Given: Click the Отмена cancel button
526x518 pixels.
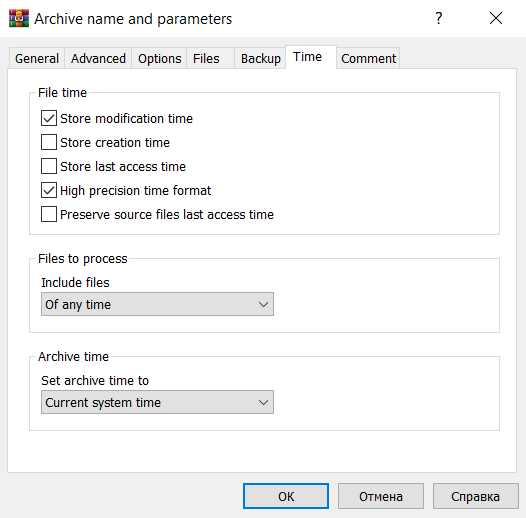Looking at the screenshot, I should click(x=381, y=496).
